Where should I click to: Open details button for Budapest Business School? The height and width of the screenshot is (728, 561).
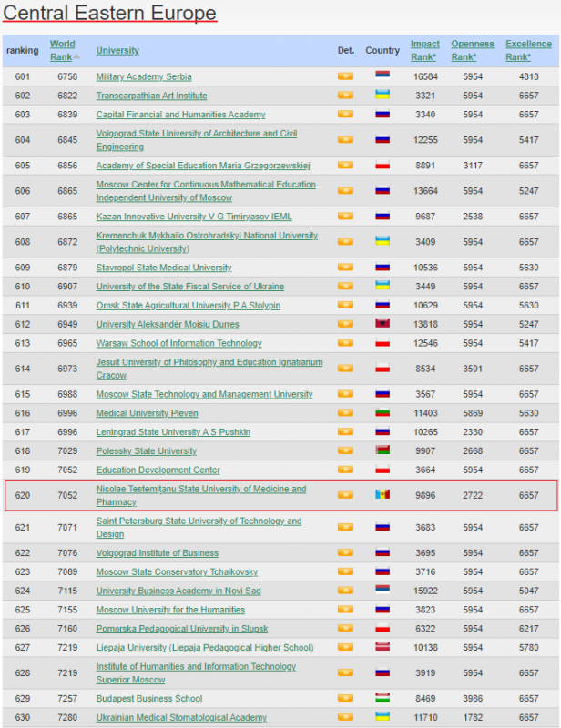click(345, 699)
